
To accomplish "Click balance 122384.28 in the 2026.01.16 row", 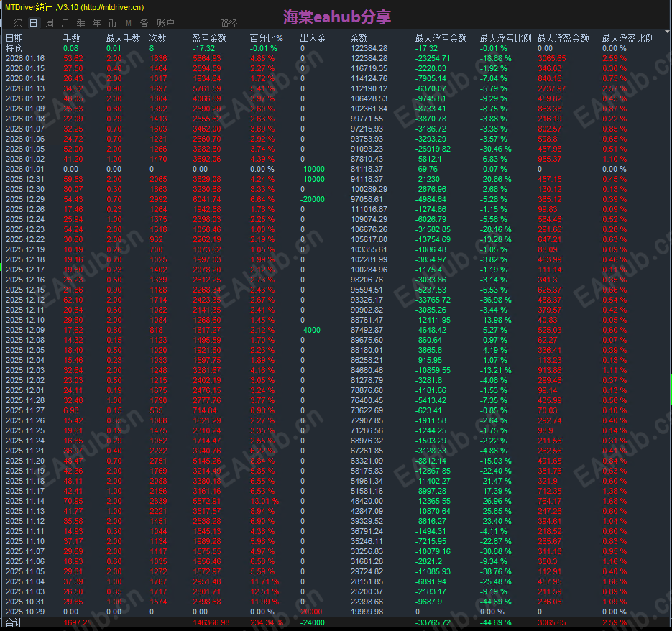I will coord(369,58).
